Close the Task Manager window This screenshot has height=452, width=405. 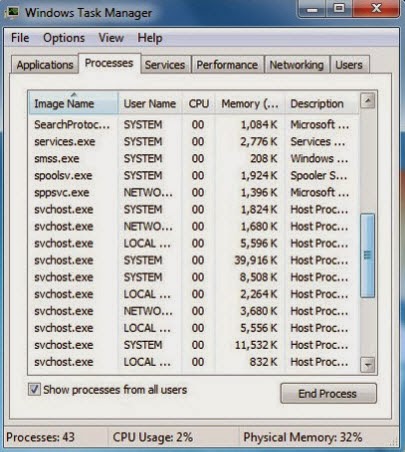tap(376, 8)
